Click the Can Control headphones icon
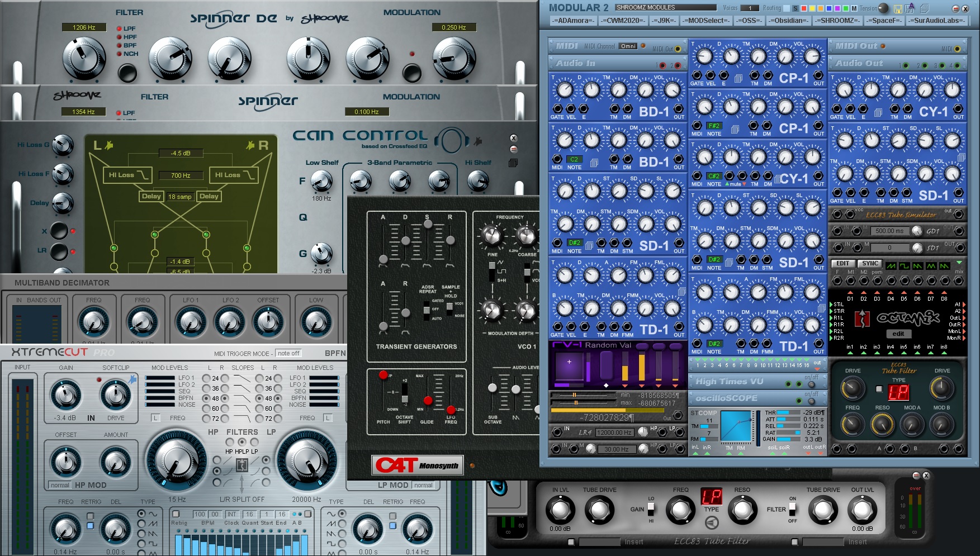 point(452,140)
